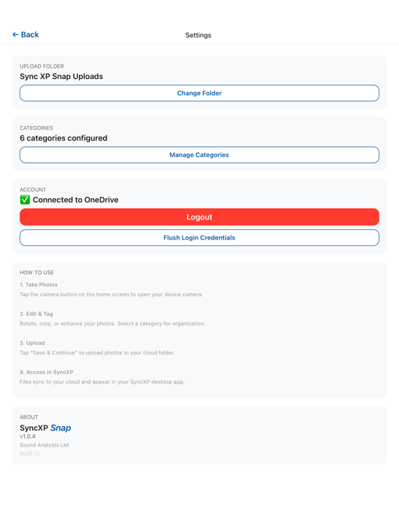Click the Sync XP Snap Uploads folder name
The image size is (399, 532).
62,76
